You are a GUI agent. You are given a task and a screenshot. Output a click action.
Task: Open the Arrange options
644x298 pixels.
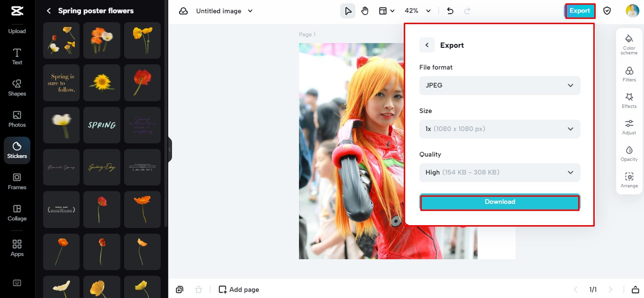629,180
